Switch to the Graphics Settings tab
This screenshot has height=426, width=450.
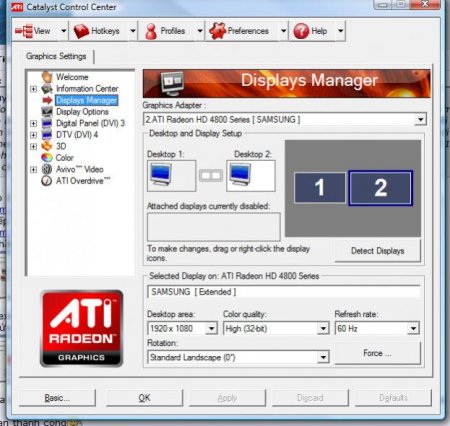pyautogui.click(x=56, y=56)
